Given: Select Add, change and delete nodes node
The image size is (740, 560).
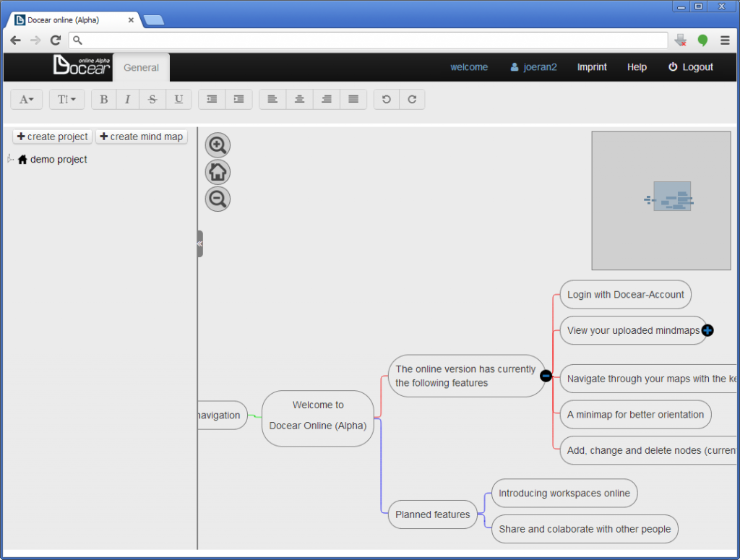Looking at the screenshot, I should pos(648,450).
